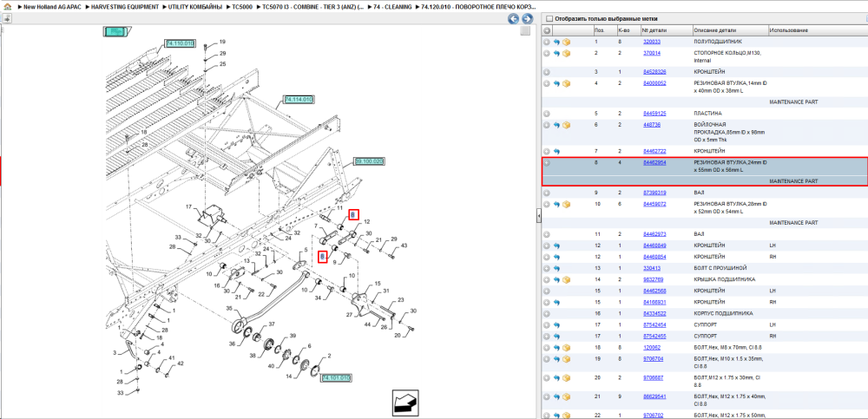Sort by '№ детали' column header
The width and height of the screenshot is (868, 419).
[666, 30]
